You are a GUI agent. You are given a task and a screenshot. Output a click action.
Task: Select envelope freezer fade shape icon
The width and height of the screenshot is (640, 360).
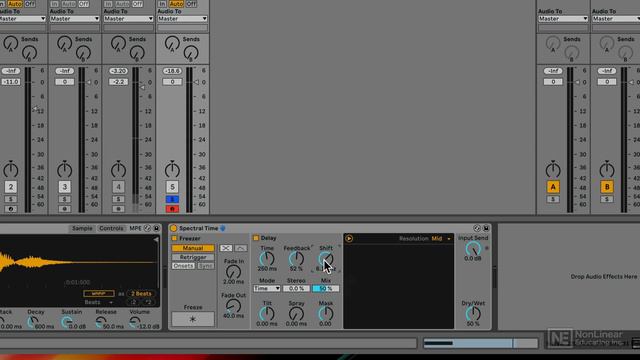coord(240,248)
